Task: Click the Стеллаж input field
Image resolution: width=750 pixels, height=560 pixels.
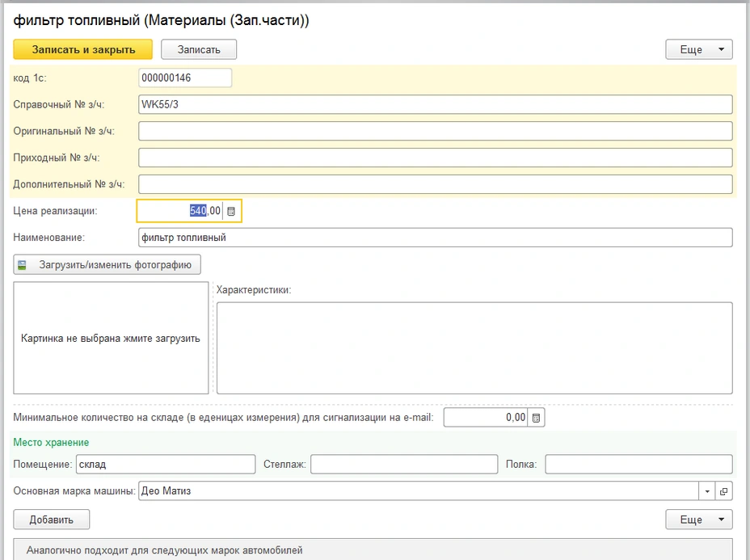Action: (404, 465)
